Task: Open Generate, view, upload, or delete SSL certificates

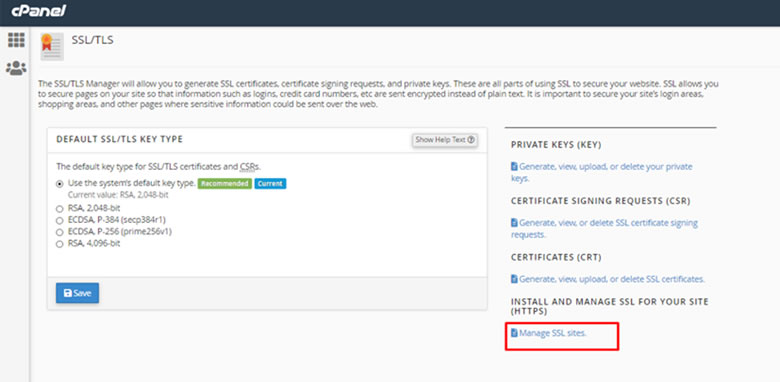Action: 608,279
